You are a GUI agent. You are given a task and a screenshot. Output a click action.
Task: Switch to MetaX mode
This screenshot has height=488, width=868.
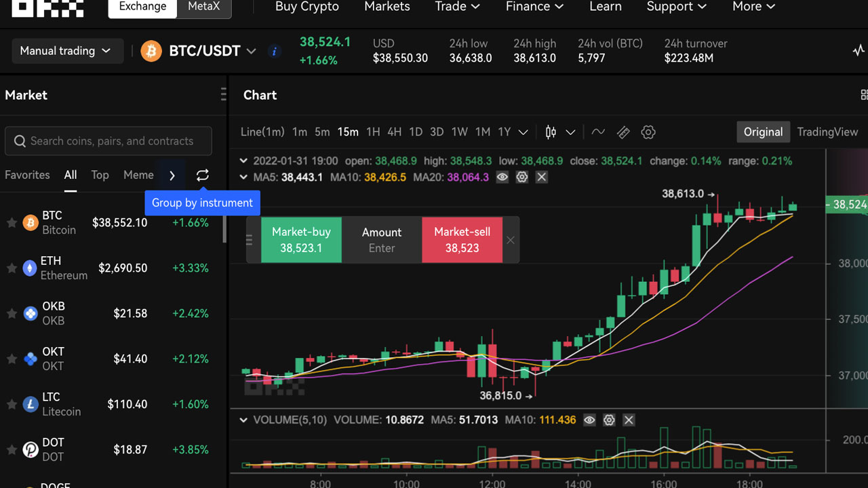204,7
